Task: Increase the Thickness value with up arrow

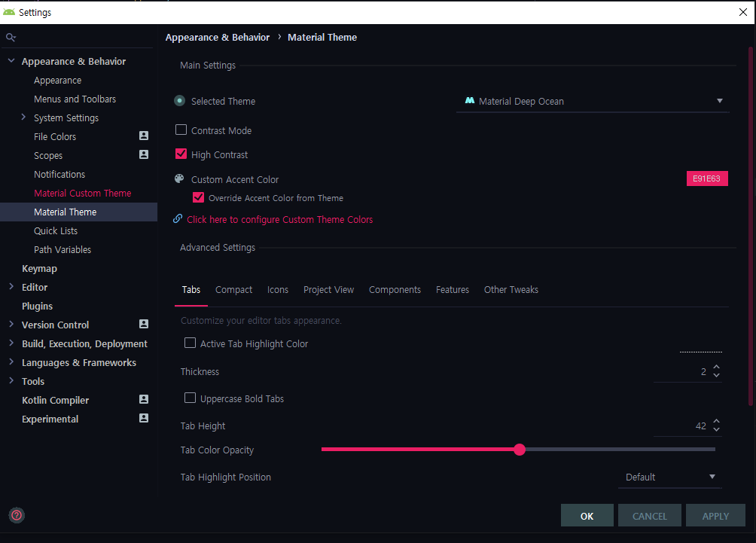Action: pos(716,367)
